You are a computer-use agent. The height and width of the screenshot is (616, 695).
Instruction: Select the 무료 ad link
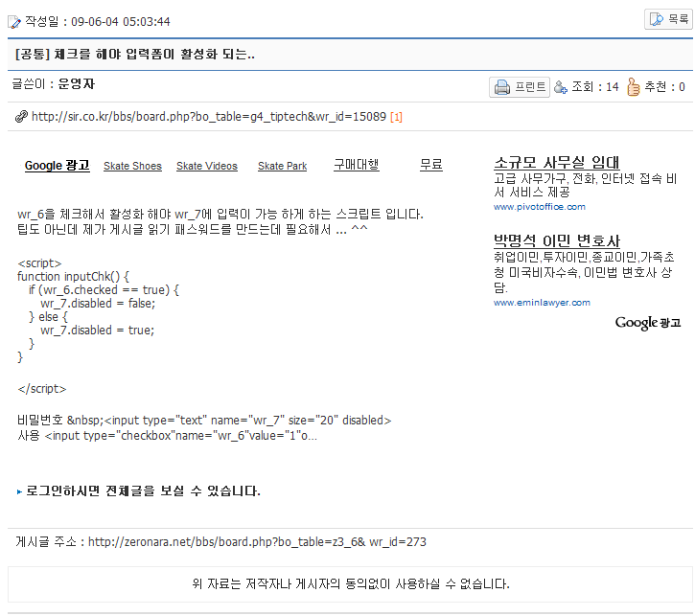point(431,165)
